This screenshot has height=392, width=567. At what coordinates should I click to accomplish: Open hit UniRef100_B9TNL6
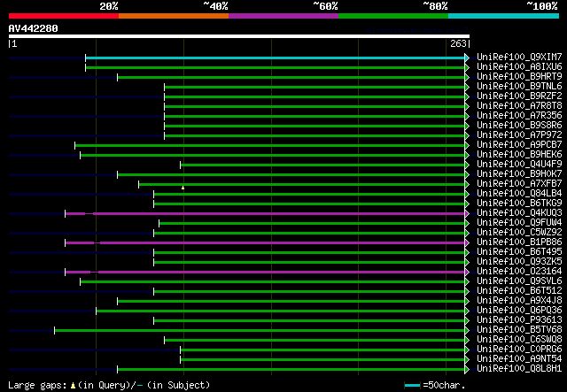519,87
